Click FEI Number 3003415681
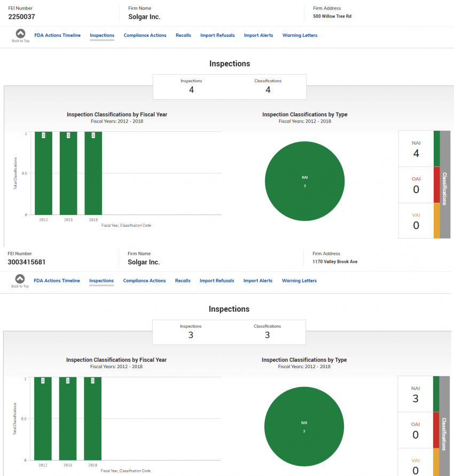Screen dimensions: 454x476 click(26, 262)
